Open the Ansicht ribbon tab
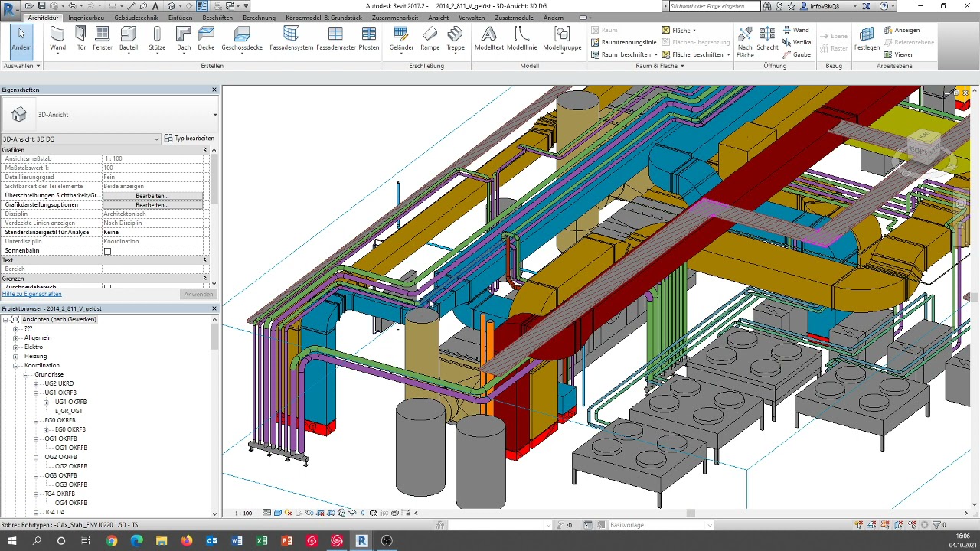Screen dimensions: 980x551 pyautogui.click(x=439, y=18)
